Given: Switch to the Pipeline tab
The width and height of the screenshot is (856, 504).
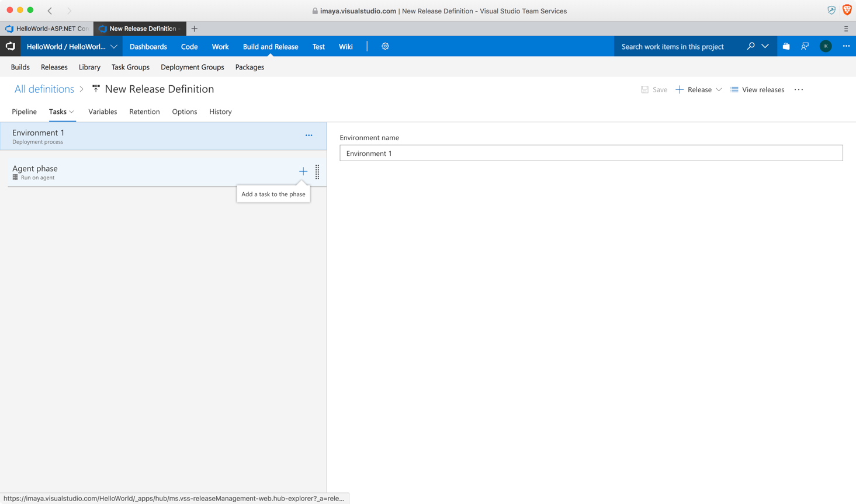Looking at the screenshot, I should coord(25,112).
